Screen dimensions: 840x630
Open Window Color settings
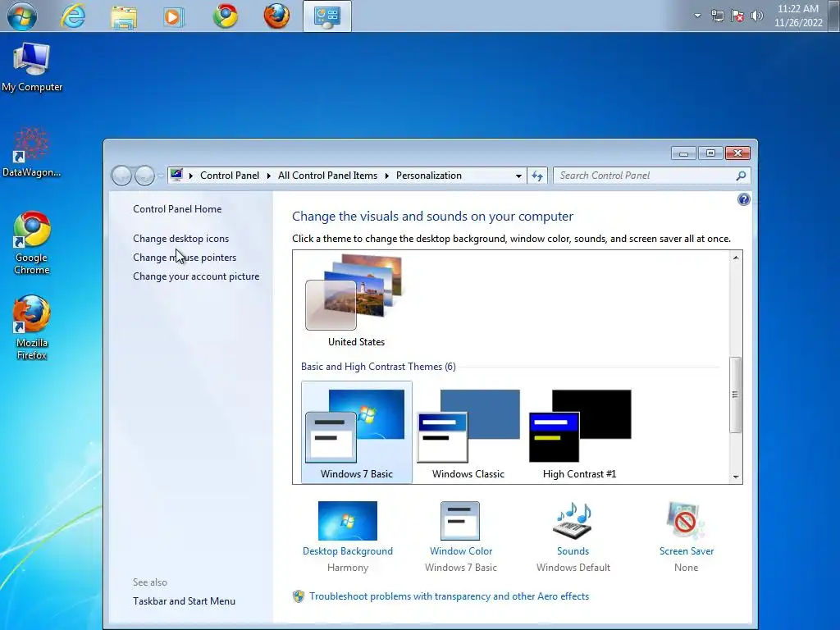461,536
